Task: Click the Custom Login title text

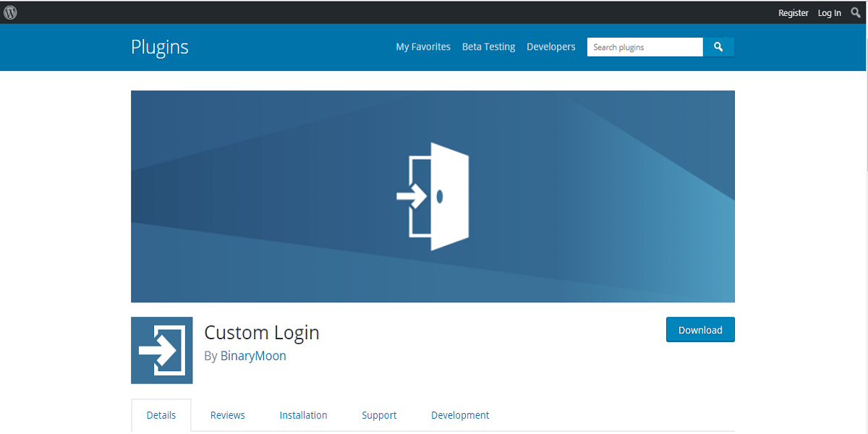Action: coord(262,333)
